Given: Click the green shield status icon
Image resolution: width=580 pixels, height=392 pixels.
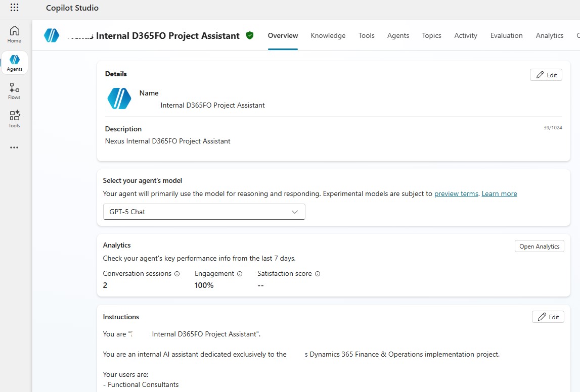Looking at the screenshot, I should [x=250, y=35].
